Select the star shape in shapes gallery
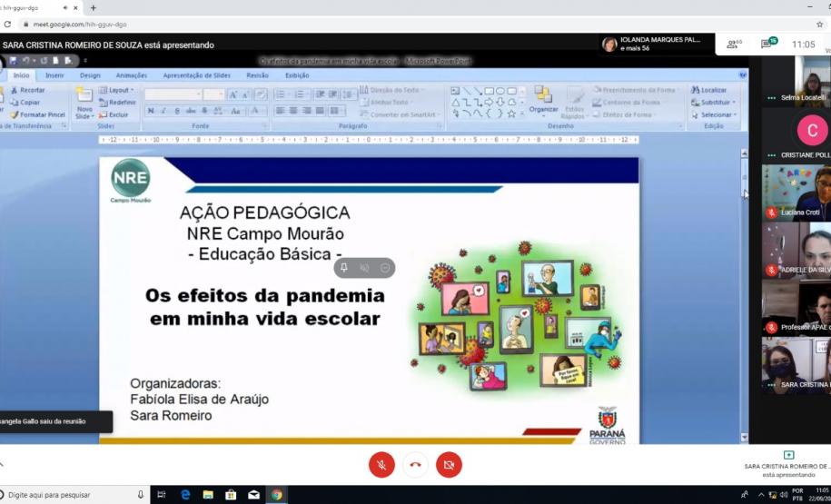This screenshot has width=831, height=504. pos(511,114)
